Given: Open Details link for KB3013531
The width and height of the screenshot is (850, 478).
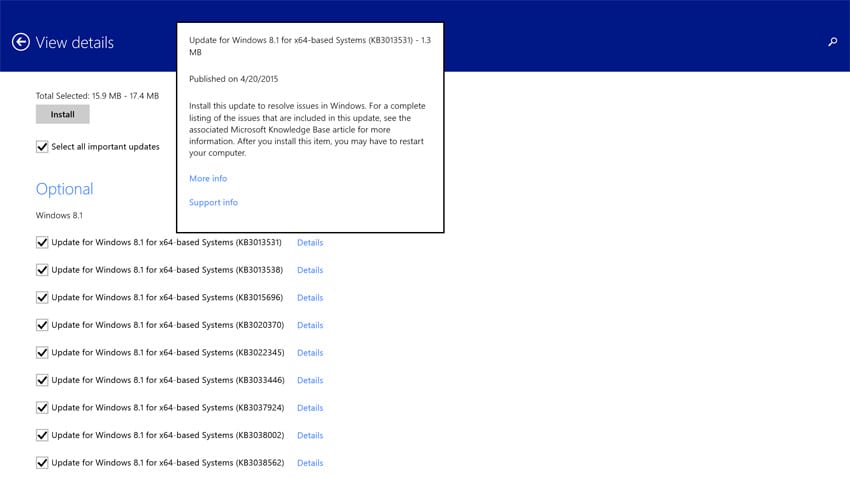Looking at the screenshot, I should click(310, 242).
